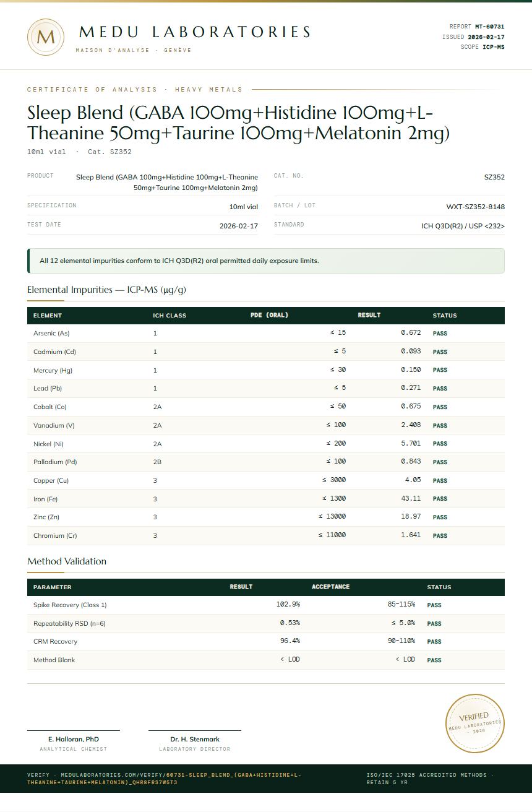Click Nickel result 5.701
The image size is (532, 812).
(x=411, y=443)
